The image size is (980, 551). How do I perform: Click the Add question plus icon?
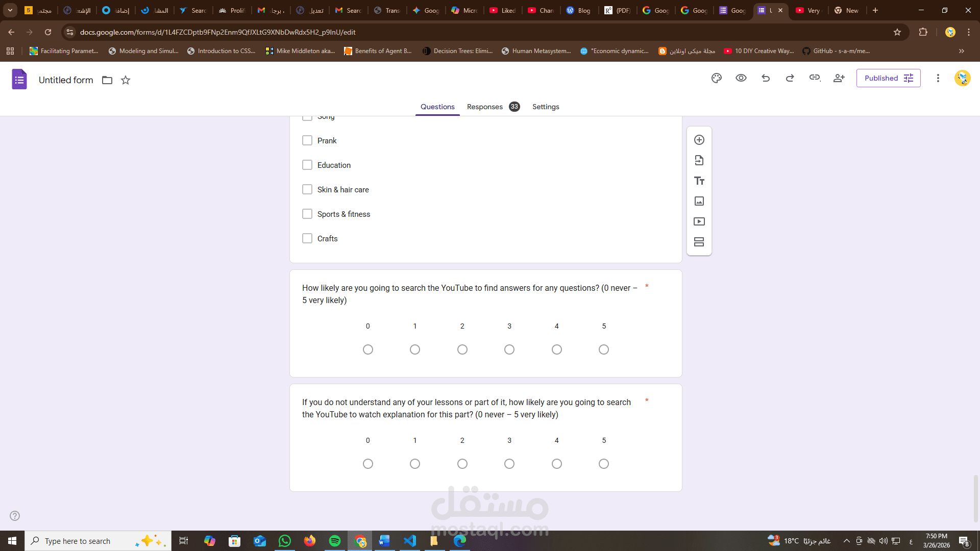pos(699,140)
